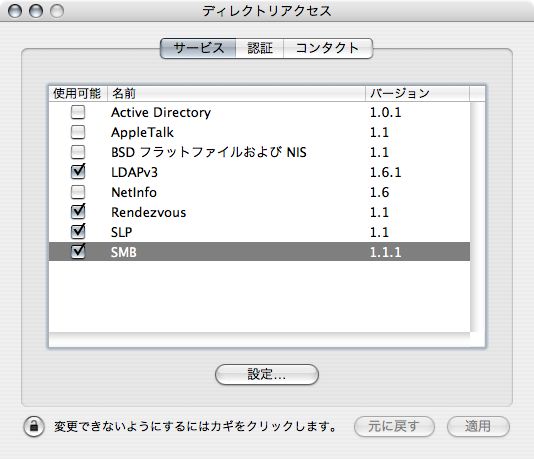Enable the NetInfo checkbox

coord(78,192)
